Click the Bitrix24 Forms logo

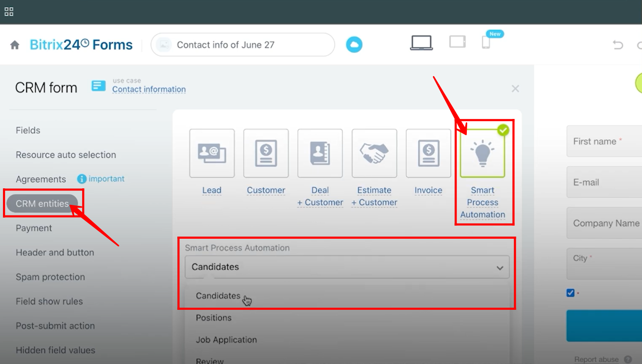click(81, 44)
